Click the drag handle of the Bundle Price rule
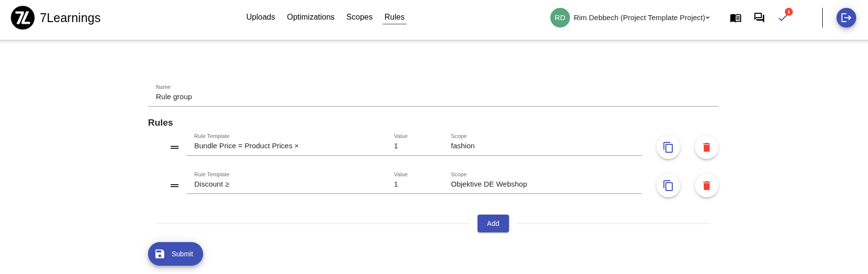Screen dimensions: 868x274 175,147
